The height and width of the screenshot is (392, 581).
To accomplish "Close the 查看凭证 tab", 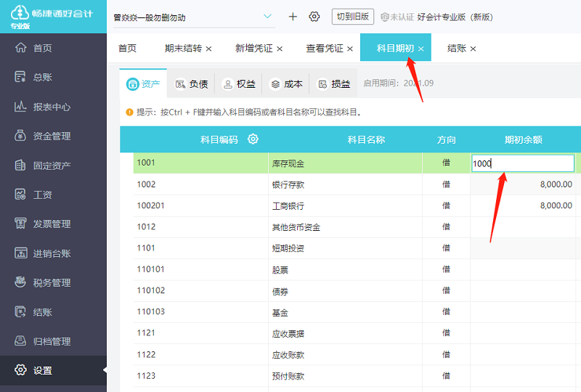I will tap(350, 49).
